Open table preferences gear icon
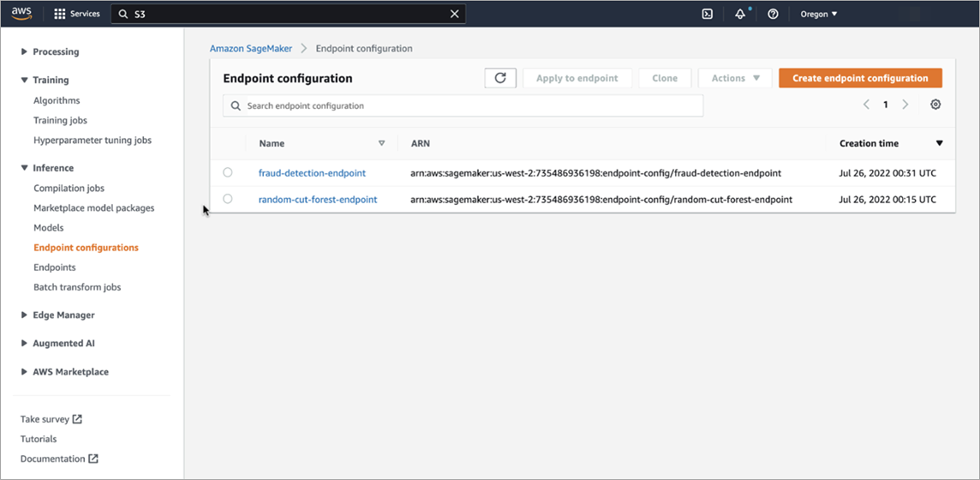Screen dimensions: 980x480 pyautogui.click(x=935, y=105)
